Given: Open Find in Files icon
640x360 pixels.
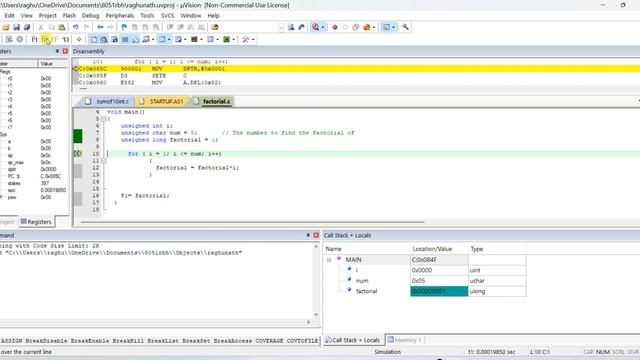Looking at the screenshot, I should [x=215, y=27].
